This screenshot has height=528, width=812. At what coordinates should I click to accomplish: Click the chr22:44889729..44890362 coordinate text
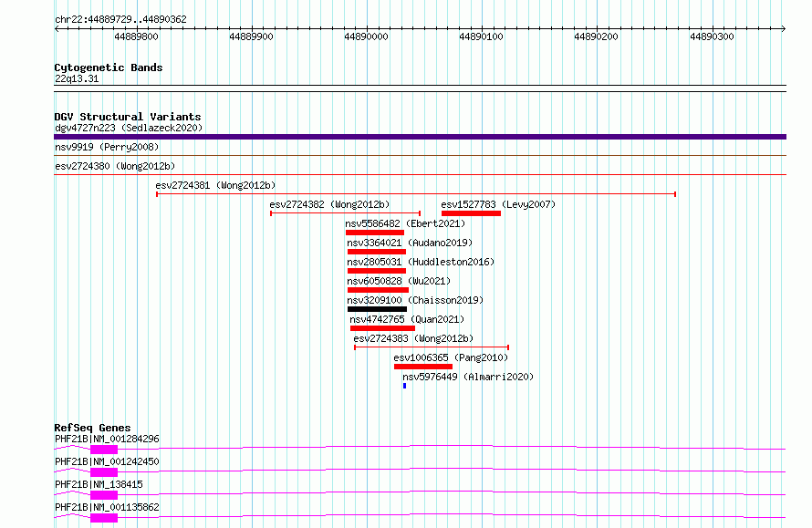(120, 20)
